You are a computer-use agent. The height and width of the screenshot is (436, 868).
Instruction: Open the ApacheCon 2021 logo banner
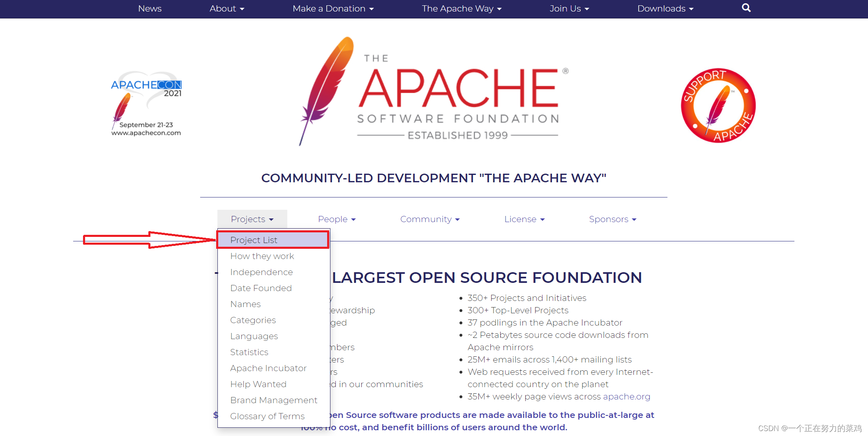[146, 104]
